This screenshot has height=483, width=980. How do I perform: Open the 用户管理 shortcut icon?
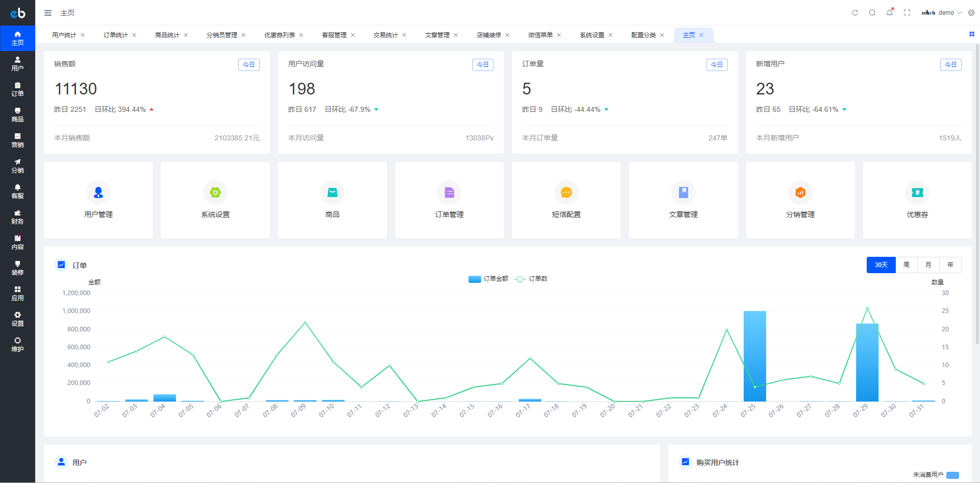(x=98, y=192)
